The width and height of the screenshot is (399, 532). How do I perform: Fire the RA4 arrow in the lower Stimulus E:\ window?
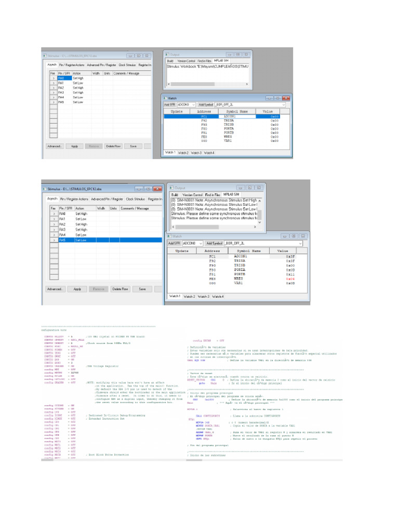54,235
